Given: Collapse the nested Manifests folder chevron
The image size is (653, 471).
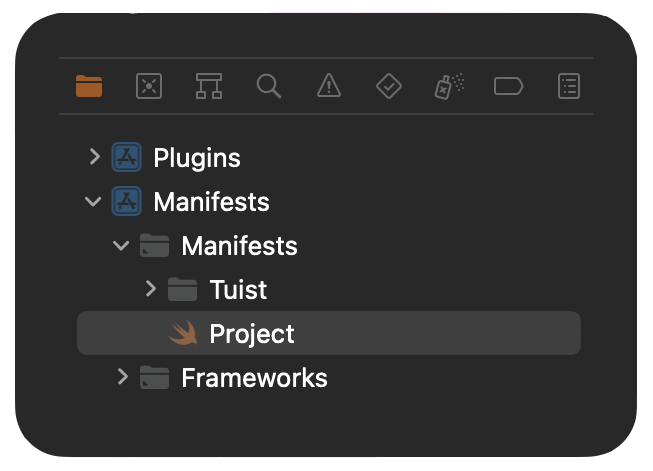Looking at the screenshot, I should click(x=121, y=245).
